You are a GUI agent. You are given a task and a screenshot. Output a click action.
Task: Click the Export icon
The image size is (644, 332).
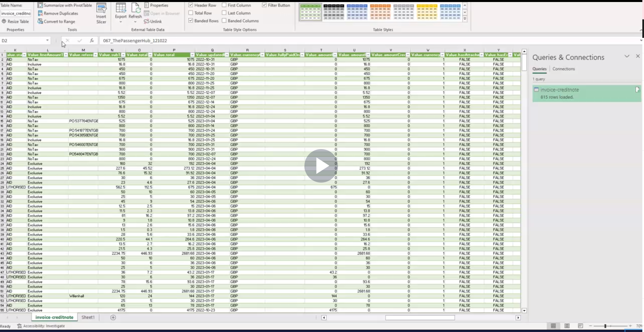point(121,13)
